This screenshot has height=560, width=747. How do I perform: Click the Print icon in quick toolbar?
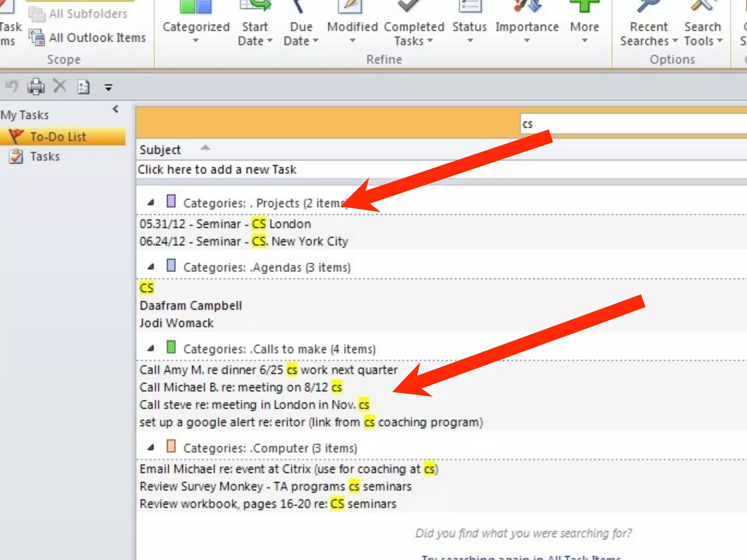36,87
